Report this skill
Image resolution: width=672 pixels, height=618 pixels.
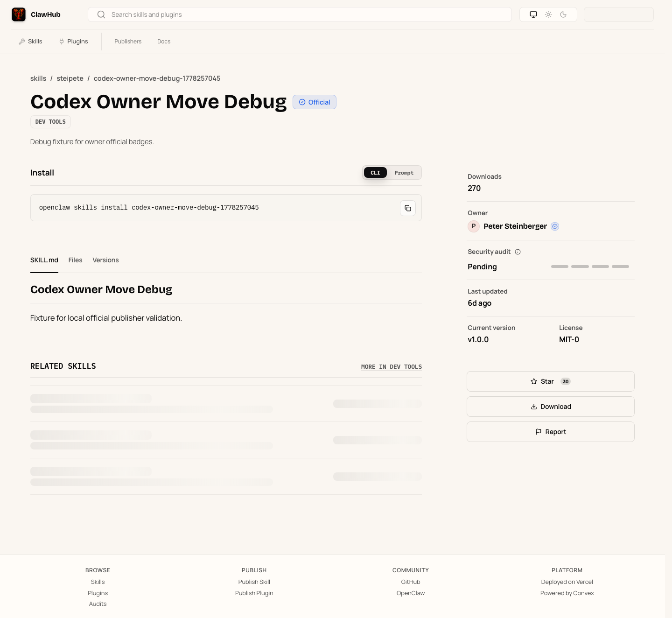(x=551, y=432)
